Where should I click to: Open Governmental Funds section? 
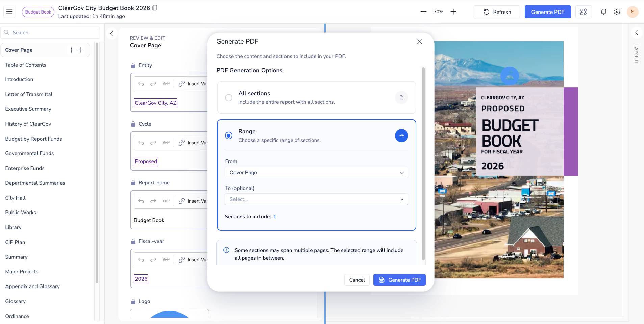(29, 153)
